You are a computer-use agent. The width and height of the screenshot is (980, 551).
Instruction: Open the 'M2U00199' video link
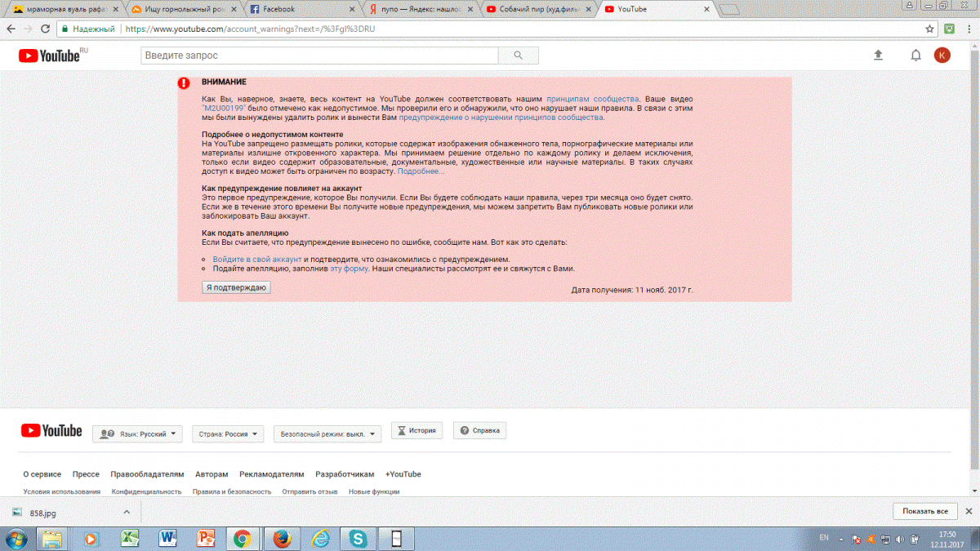tap(224, 108)
